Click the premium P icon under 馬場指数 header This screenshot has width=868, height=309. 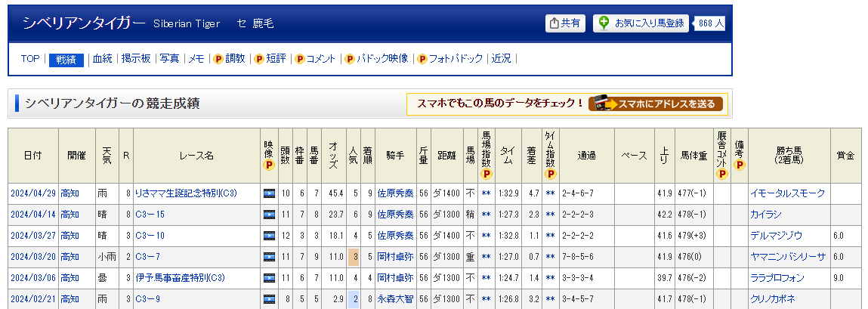tap(486, 175)
